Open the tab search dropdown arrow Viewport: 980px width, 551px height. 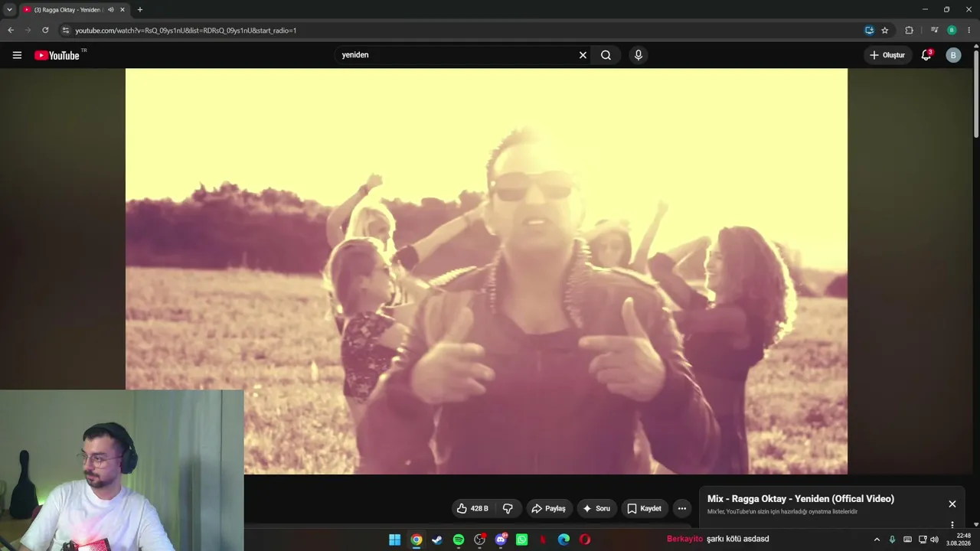coord(9,10)
